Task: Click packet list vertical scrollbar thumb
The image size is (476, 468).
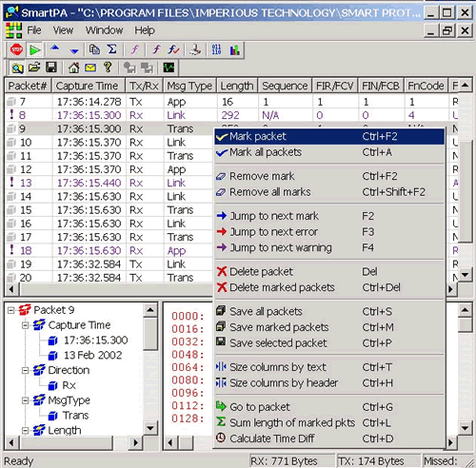Action: 465,191
